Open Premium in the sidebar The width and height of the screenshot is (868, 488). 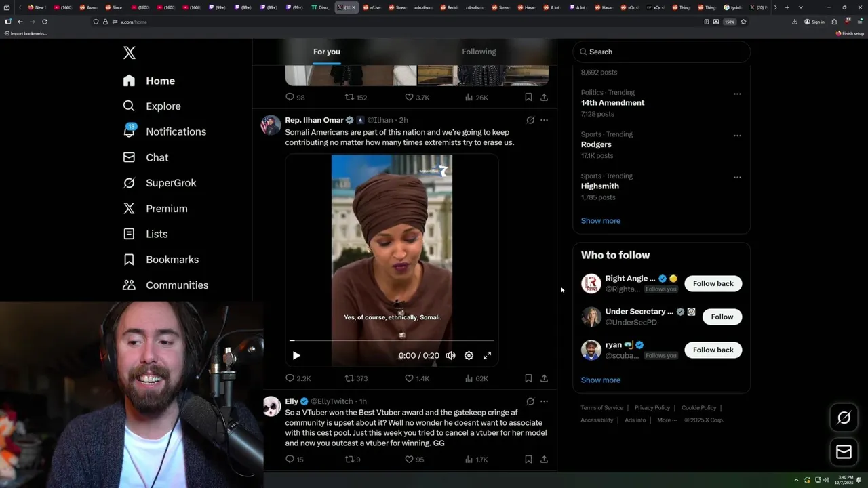pyautogui.click(x=155, y=209)
